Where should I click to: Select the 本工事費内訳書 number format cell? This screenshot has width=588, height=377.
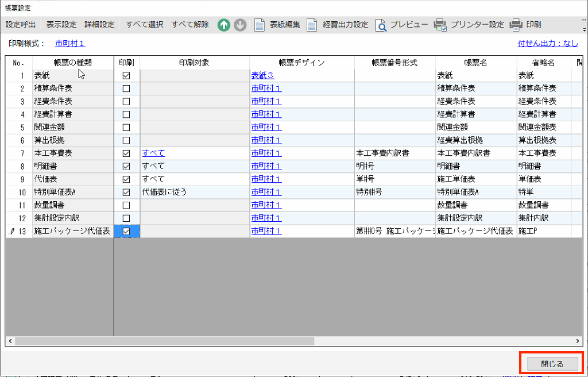coord(395,153)
